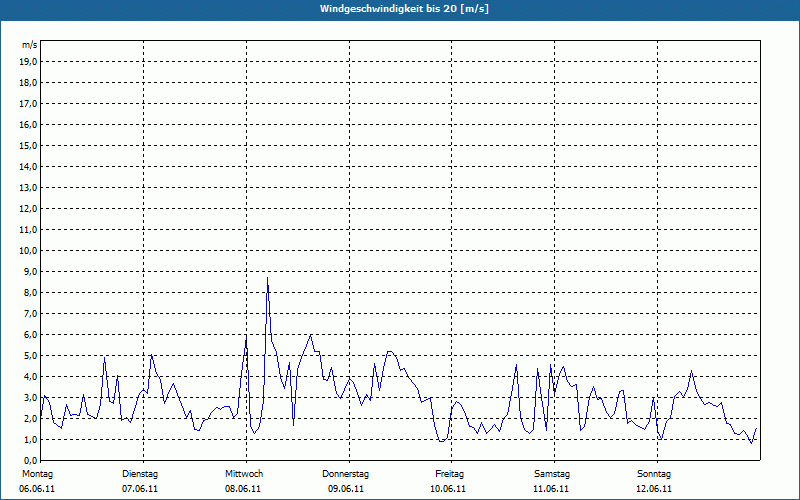Select the 14,0 axis value

tap(28, 166)
